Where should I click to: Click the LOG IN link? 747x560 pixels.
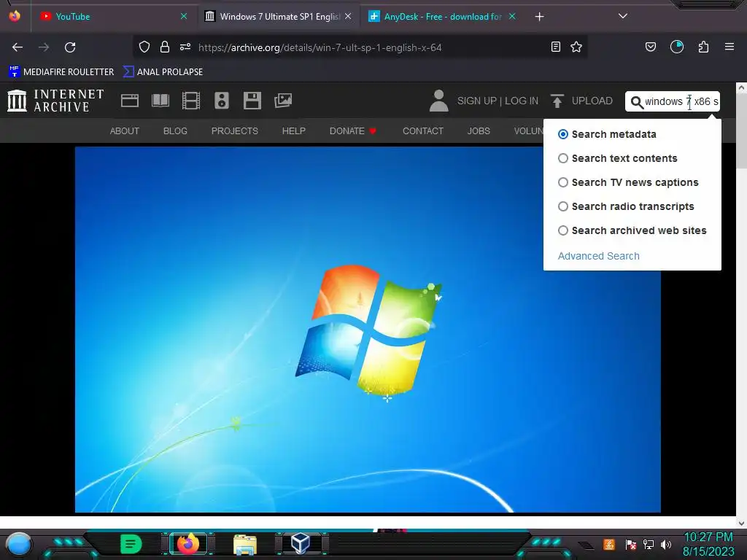(x=522, y=101)
